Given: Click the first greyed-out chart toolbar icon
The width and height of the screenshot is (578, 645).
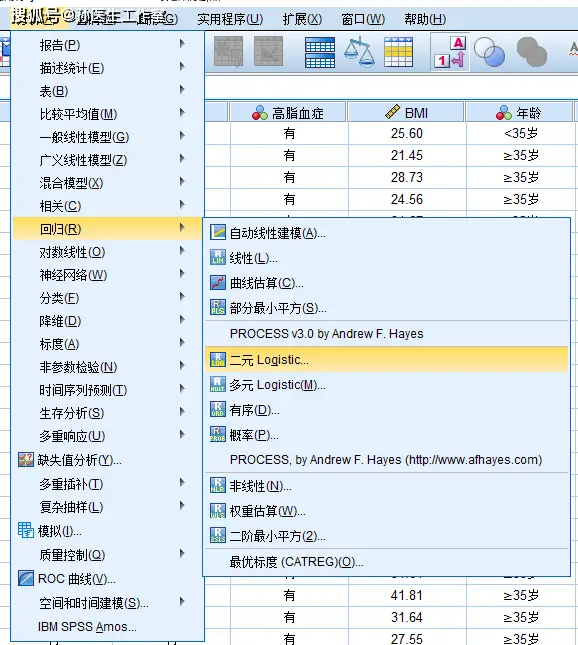Looking at the screenshot, I should 228,52.
